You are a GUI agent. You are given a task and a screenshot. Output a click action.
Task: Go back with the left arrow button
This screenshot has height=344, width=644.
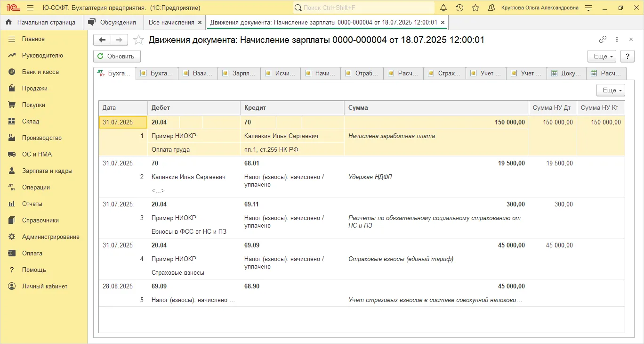[x=102, y=40]
